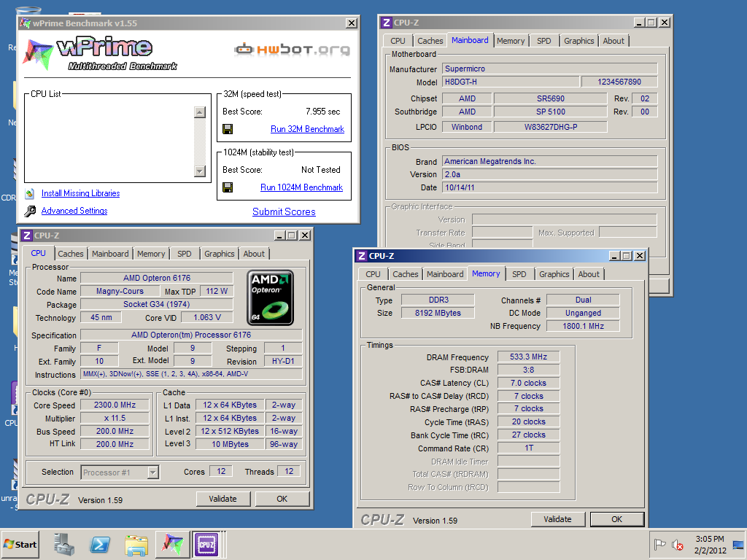Click the W83627DHG-P LPCIO field
747x560 pixels.
coord(551,127)
